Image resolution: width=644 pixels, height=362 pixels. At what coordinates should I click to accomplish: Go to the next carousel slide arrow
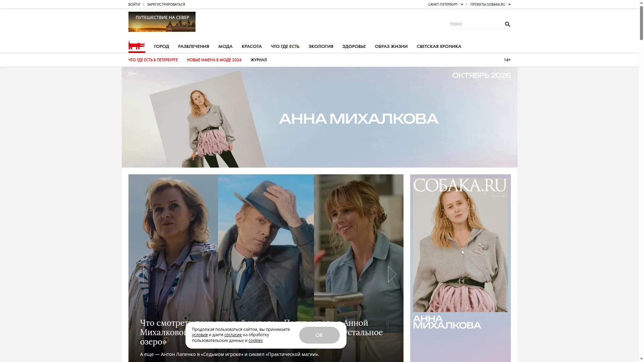pyautogui.click(x=392, y=274)
